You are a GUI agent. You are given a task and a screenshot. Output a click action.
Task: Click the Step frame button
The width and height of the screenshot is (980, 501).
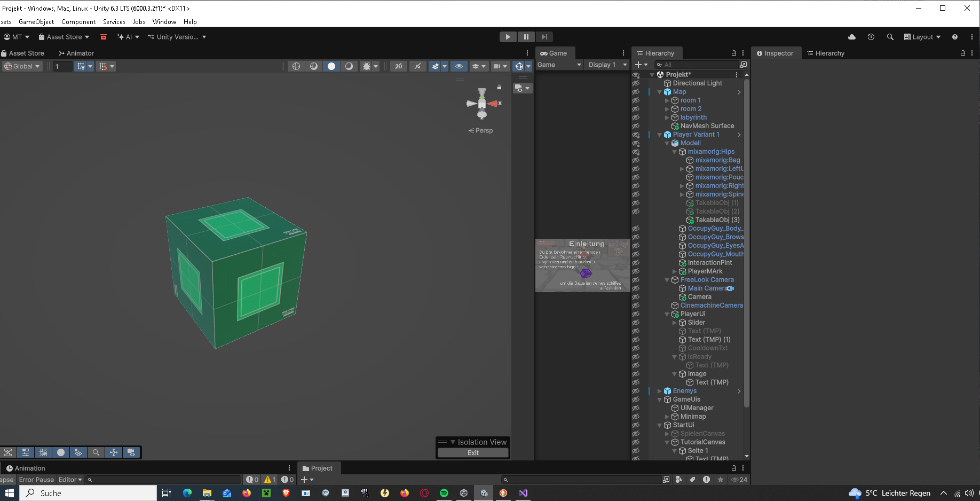click(x=544, y=37)
